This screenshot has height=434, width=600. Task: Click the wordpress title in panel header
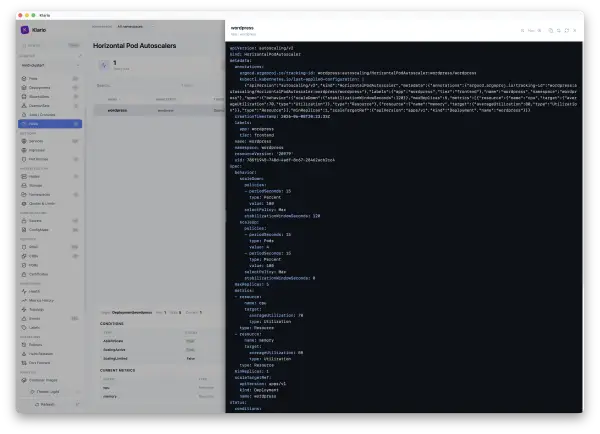click(242, 28)
